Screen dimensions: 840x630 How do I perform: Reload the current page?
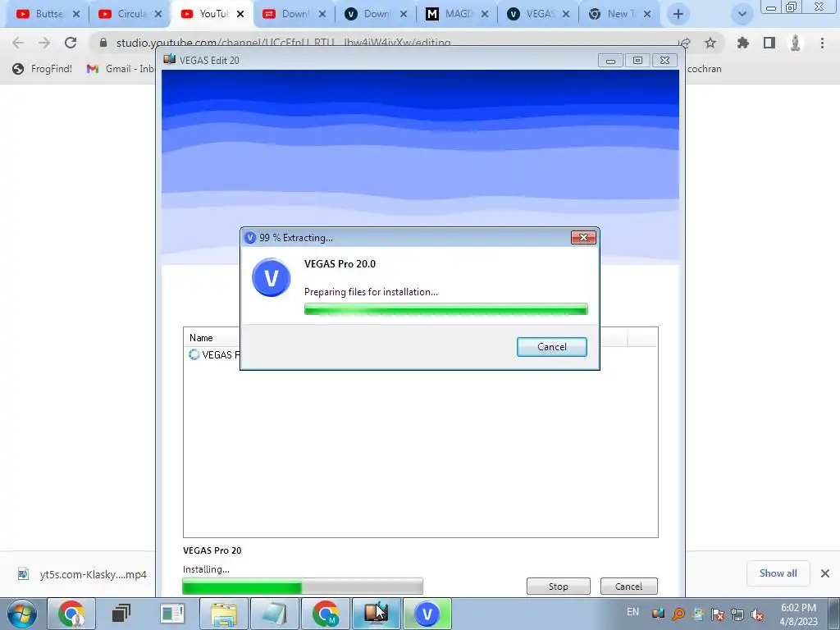(71, 43)
